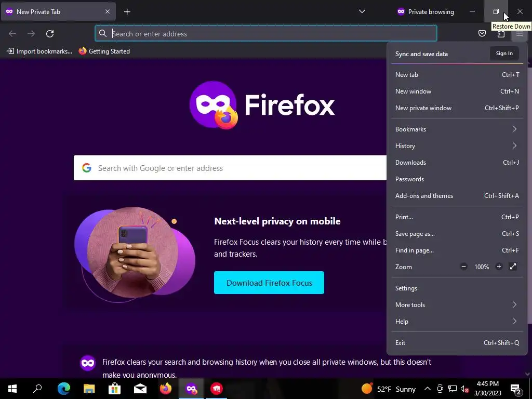
Task: Toggle the hamburger application menu
Action: click(520, 34)
